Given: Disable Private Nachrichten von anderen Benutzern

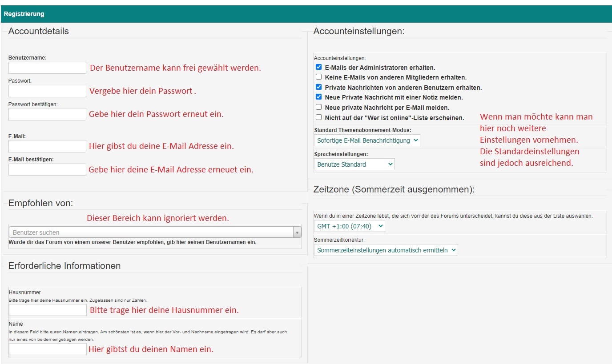Looking at the screenshot, I should (318, 88).
